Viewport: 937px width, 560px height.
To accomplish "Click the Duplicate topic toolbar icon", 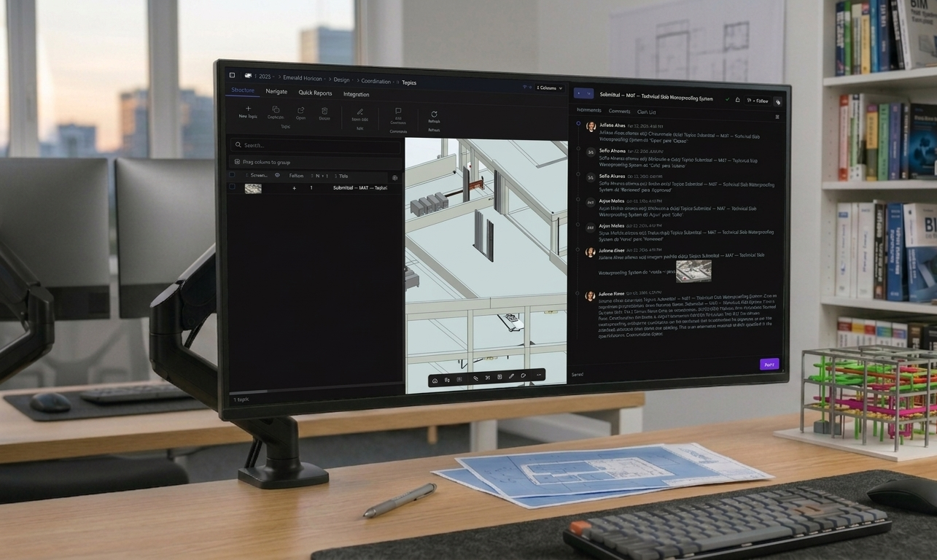I will 276,109.
